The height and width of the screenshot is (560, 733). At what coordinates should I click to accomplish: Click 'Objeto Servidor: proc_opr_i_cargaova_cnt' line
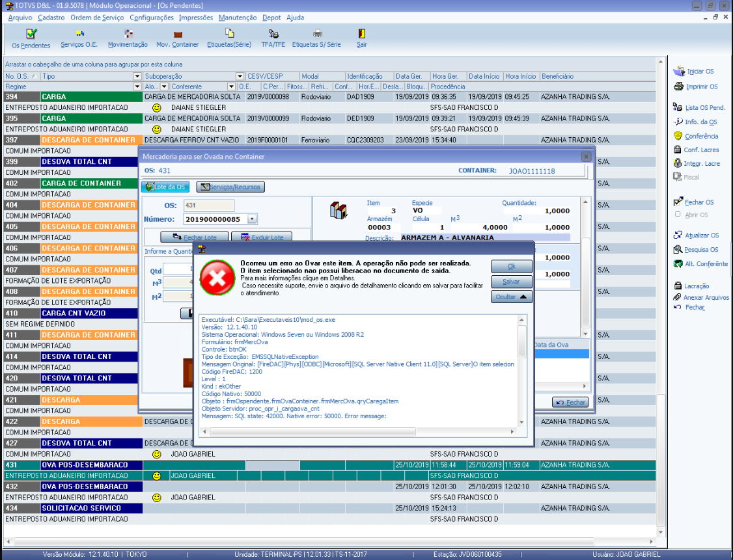260,408
